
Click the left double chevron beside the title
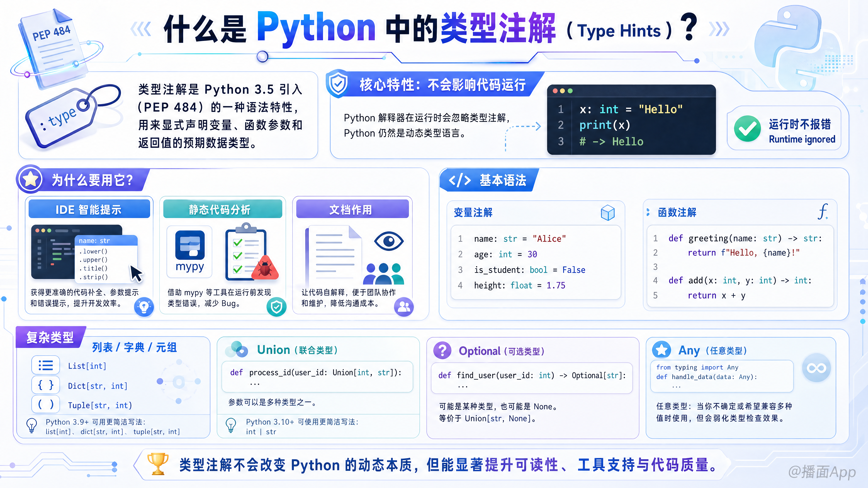[141, 29]
